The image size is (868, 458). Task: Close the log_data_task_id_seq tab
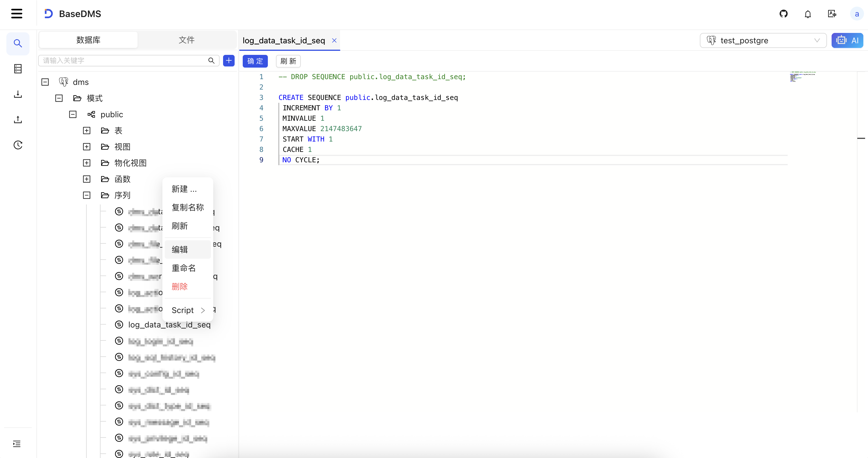(334, 40)
